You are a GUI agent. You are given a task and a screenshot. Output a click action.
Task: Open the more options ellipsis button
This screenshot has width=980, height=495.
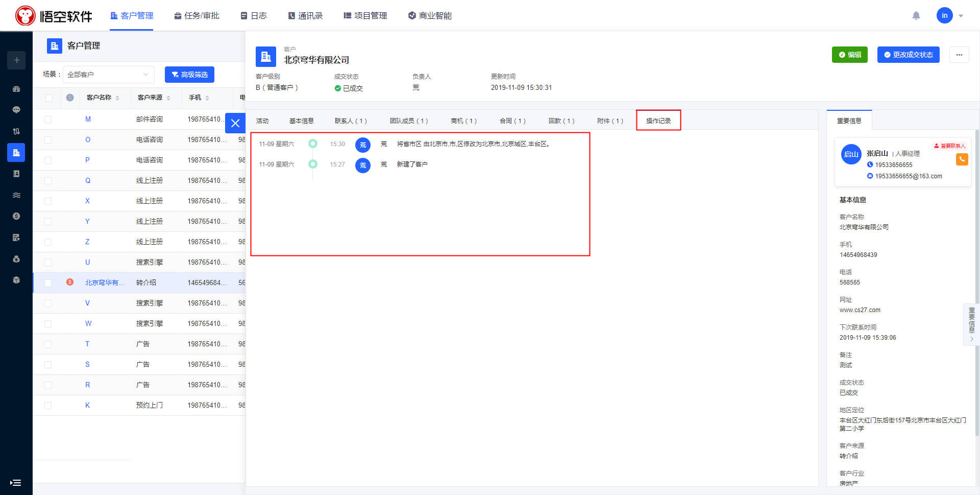click(x=959, y=55)
